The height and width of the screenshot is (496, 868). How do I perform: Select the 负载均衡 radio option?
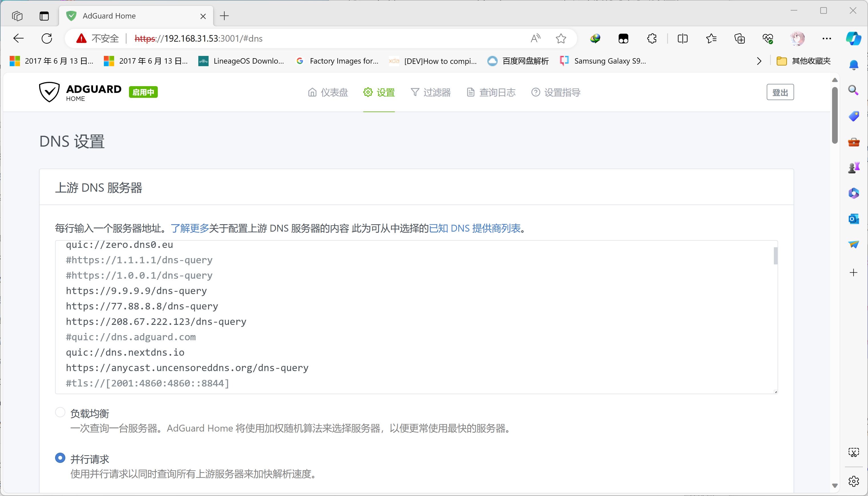[60, 412]
